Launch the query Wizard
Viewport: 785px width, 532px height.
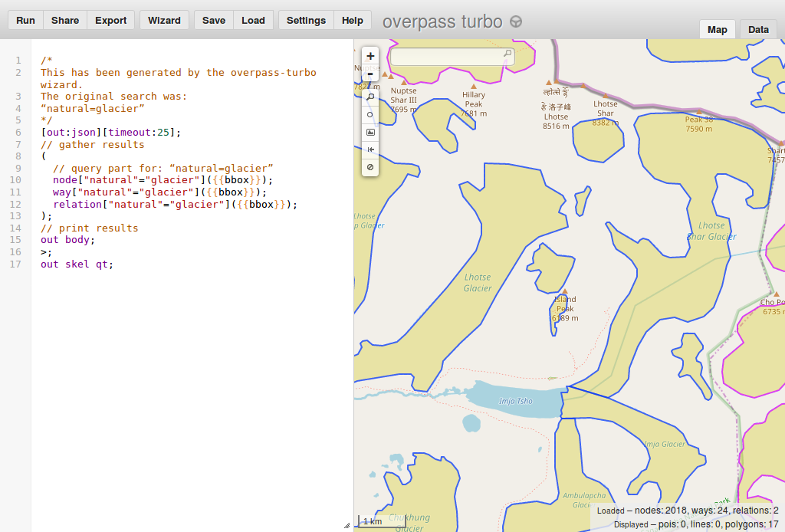164,20
